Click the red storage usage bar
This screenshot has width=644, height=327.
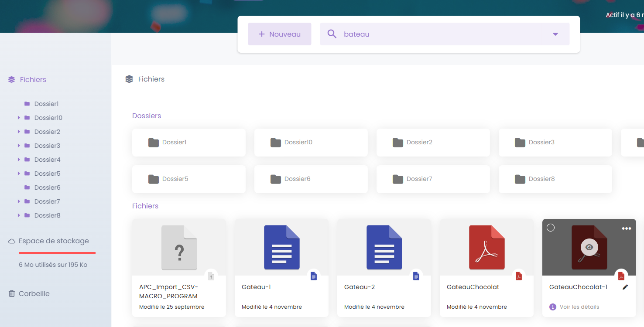(57, 252)
